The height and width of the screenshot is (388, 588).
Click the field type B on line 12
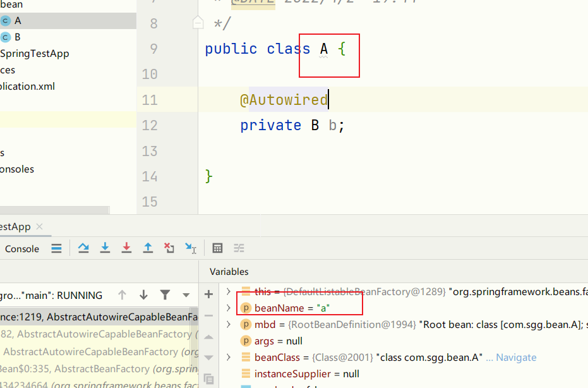click(315, 125)
